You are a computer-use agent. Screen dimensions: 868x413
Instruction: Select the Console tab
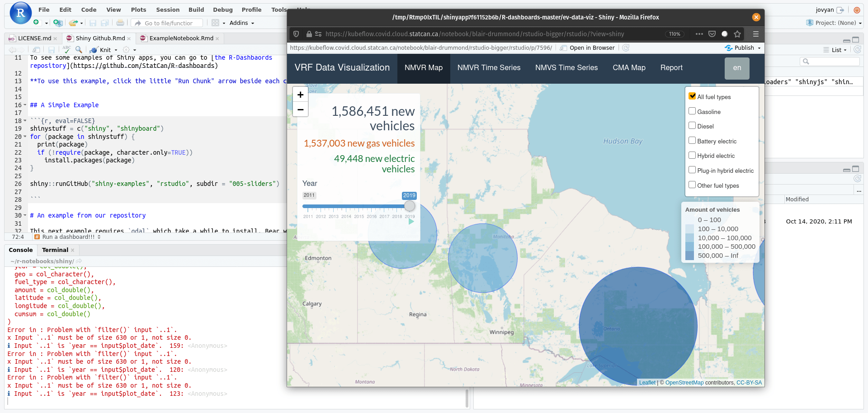21,250
